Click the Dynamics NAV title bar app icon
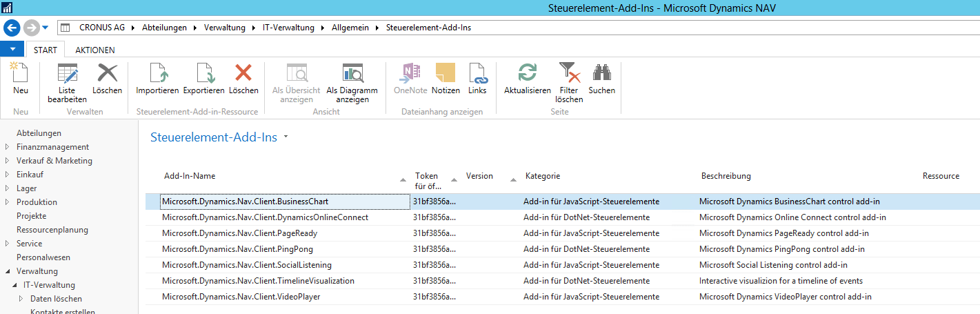The height and width of the screenshot is (314, 980). (8, 8)
